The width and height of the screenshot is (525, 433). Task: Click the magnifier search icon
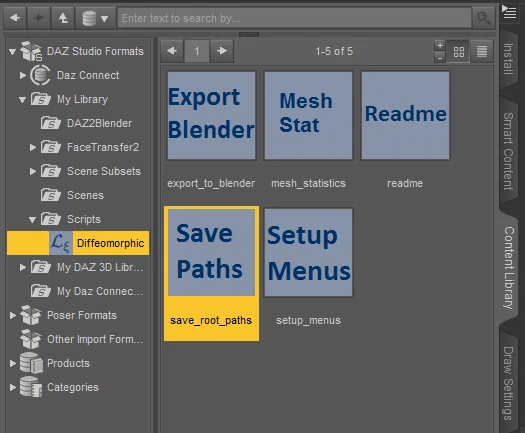(x=483, y=18)
